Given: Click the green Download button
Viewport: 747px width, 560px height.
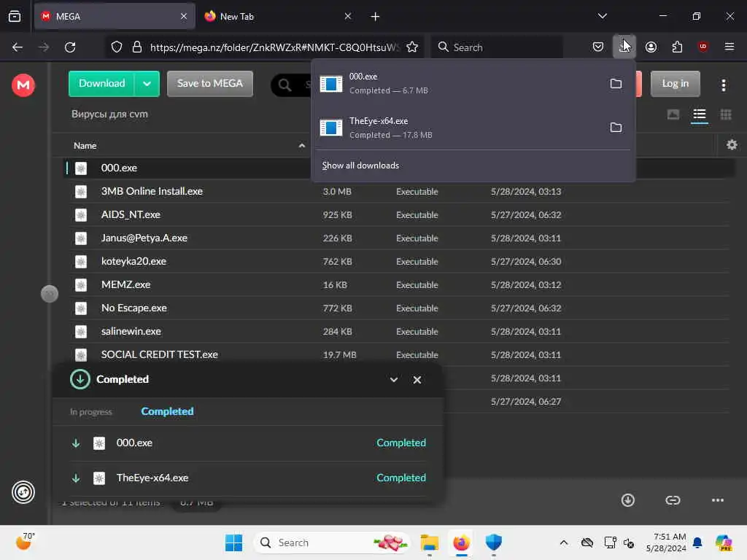Looking at the screenshot, I should pos(101,84).
